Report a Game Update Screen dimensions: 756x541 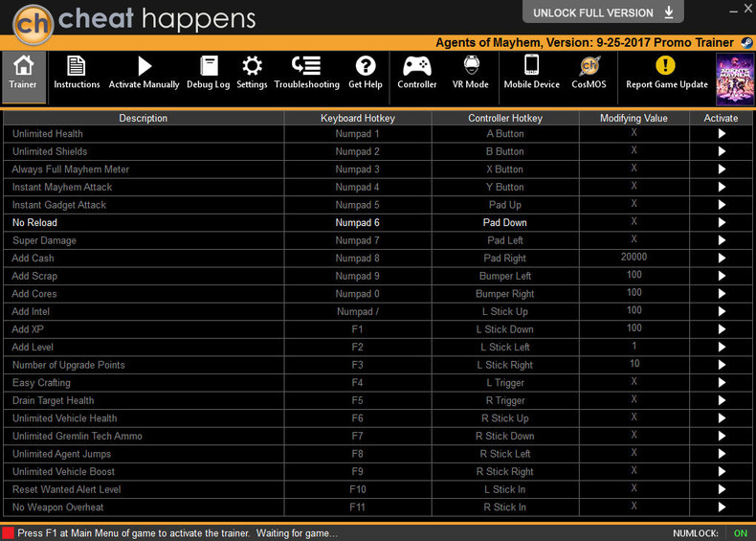(667, 74)
